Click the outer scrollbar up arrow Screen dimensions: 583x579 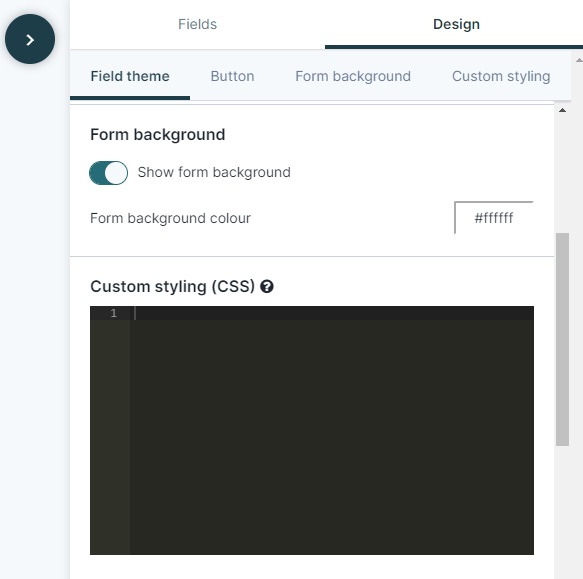[x=579, y=60]
